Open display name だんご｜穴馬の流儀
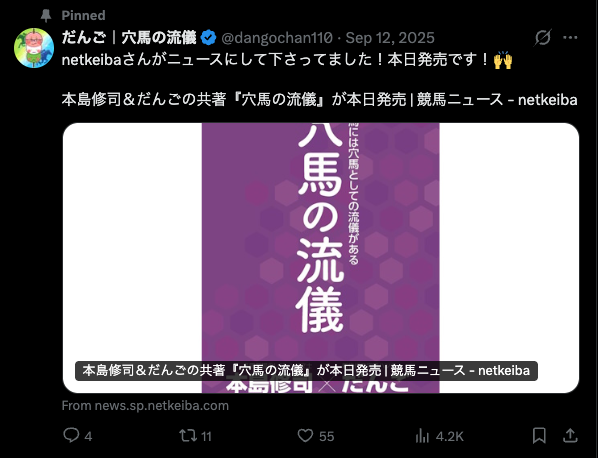 pos(129,38)
